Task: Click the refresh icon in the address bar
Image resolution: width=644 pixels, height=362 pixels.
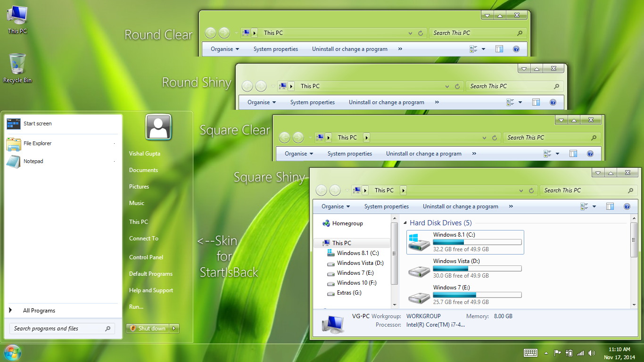Action: [x=530, y=190]
